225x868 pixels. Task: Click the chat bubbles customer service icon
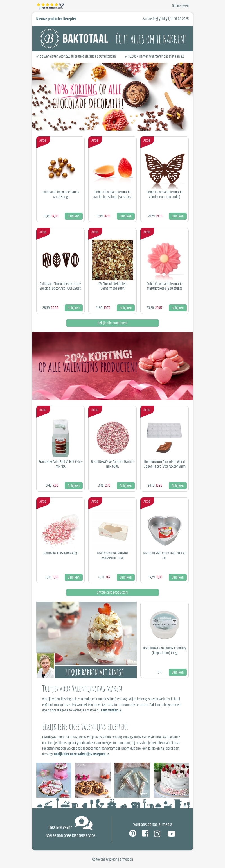coord(83,822)
